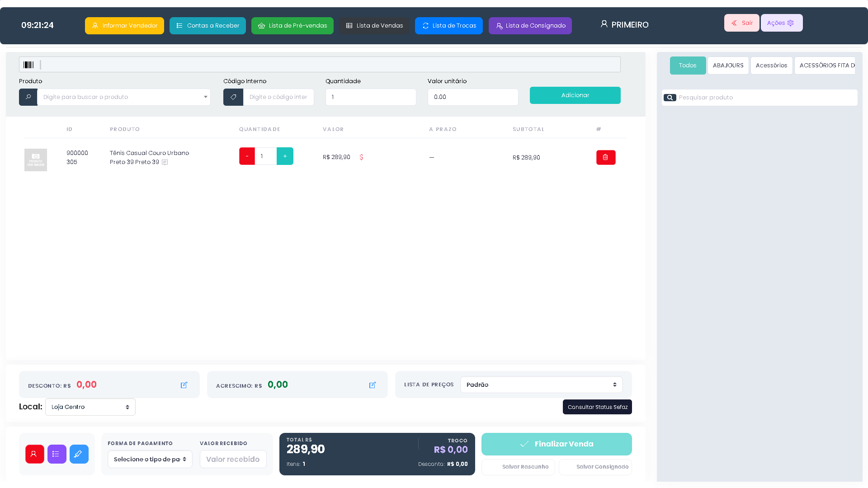Click the internal code tag icon
The height and width of the screenshot is (488, 868).
(233, 97)
